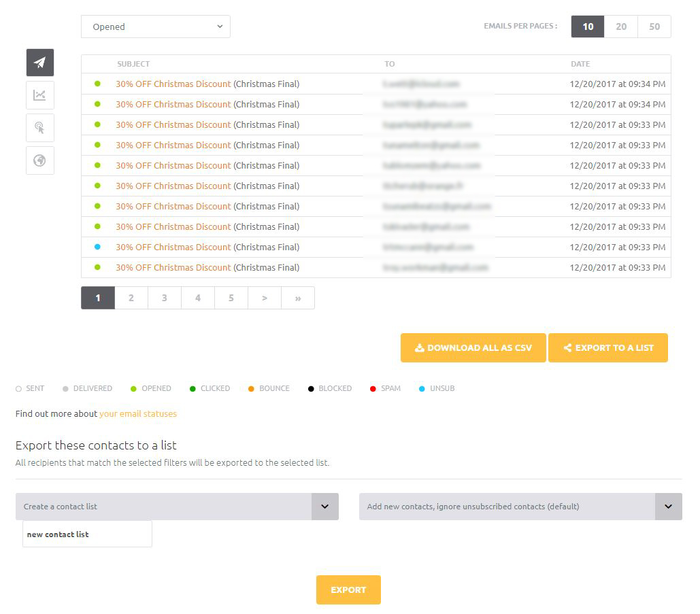The image size is (700, 614).
Task: Click SENT legend marker
Action: coord(18,389)
